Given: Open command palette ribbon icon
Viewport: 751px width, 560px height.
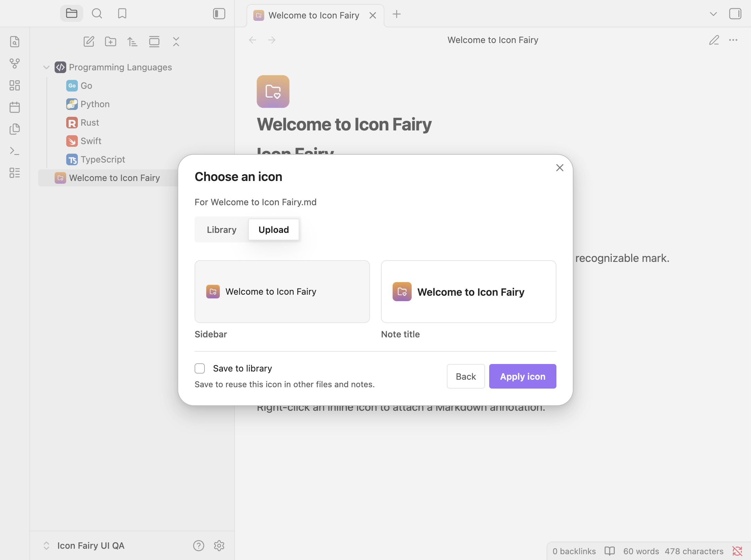Looking at the screenshot, I should click(x=15, y=151).
